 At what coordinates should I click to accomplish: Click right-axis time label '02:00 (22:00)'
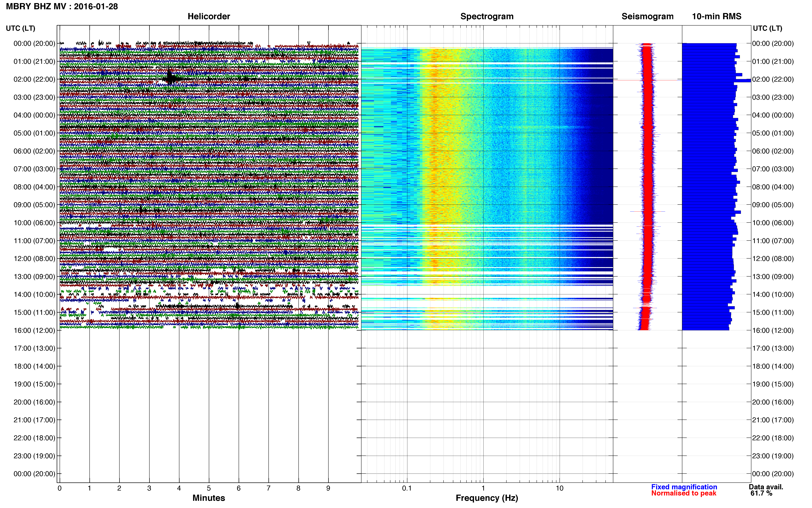pyautogui.click(x=773, y=79)
